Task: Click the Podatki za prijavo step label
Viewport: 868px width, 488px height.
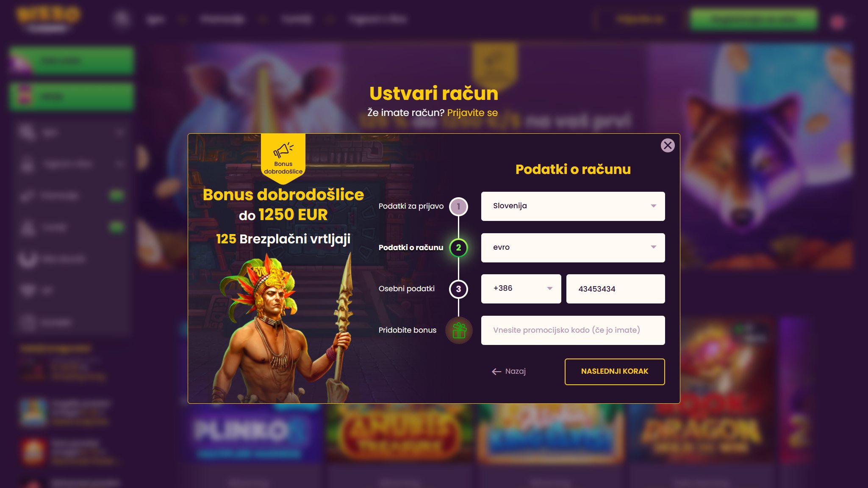Action: [x=411, y=206]
